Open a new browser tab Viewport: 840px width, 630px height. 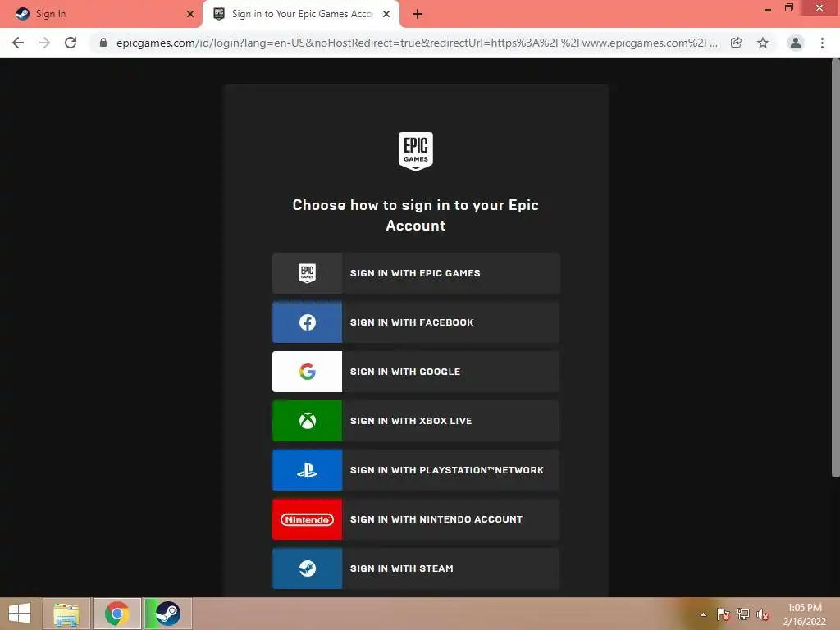coord(418,14)
